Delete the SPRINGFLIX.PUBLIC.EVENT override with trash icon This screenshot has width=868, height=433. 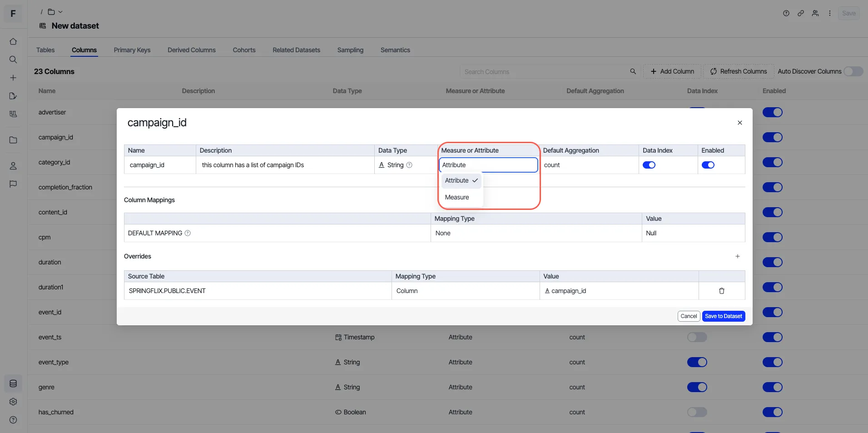(x=721, y=291)
